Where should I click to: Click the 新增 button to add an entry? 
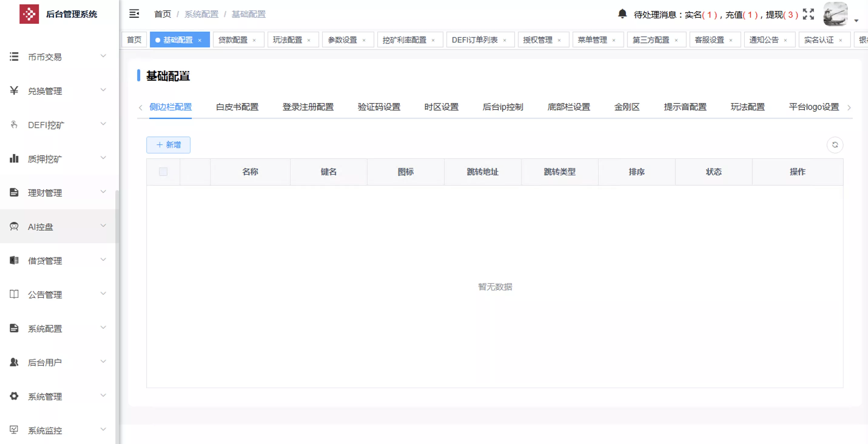(168, 145)
